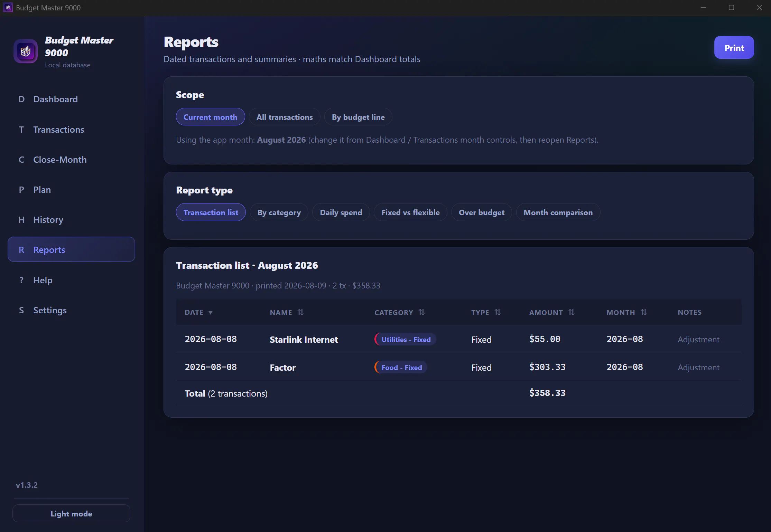Select the All transactions scope
Image resolution: width=771 pixels, height=532 pixels.
point(284,117)
